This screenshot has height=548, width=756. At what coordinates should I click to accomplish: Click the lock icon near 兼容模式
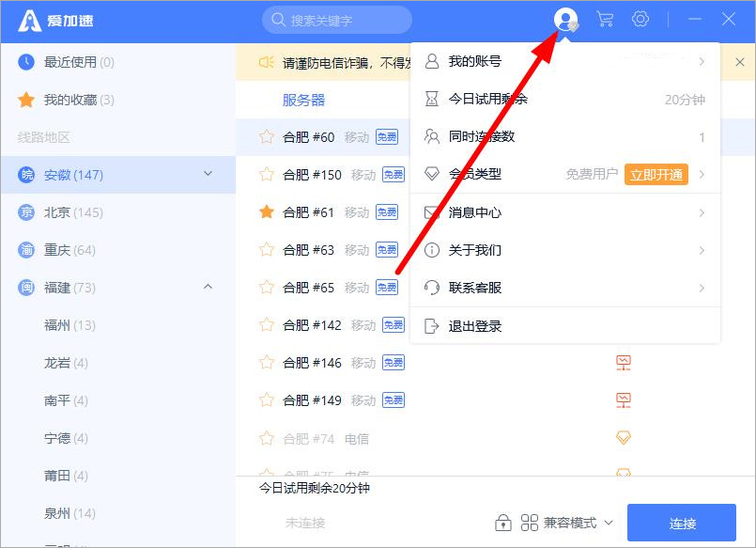tap(502, 523)
